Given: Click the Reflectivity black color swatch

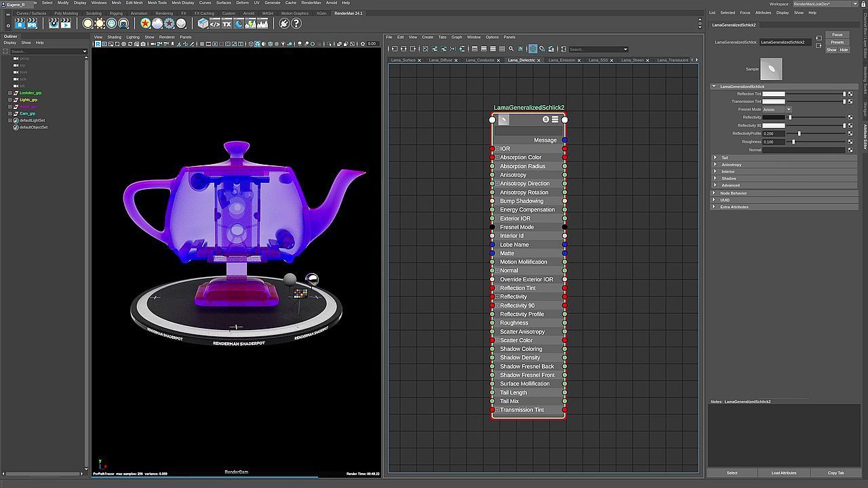Looking at the screenshot, I should click(774, 117).
